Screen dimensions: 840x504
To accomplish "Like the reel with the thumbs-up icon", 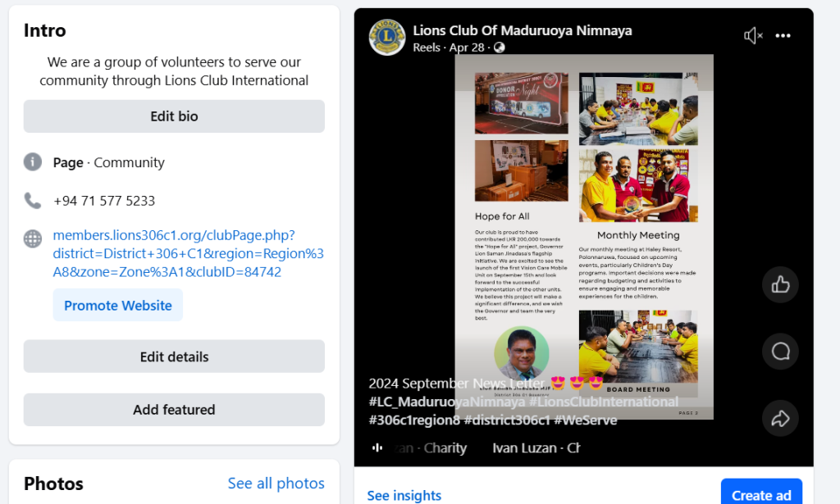I will tap(780, 284).
